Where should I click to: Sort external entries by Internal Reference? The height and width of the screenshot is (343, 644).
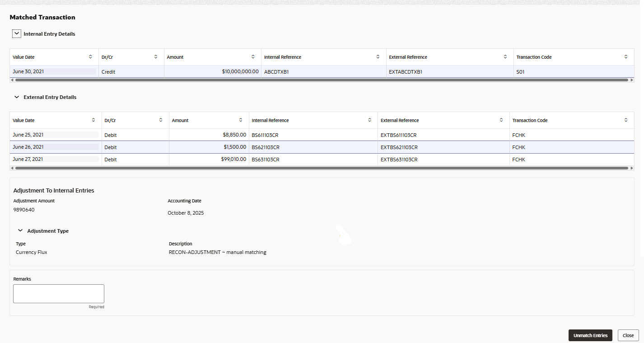[x=369, y=120]
